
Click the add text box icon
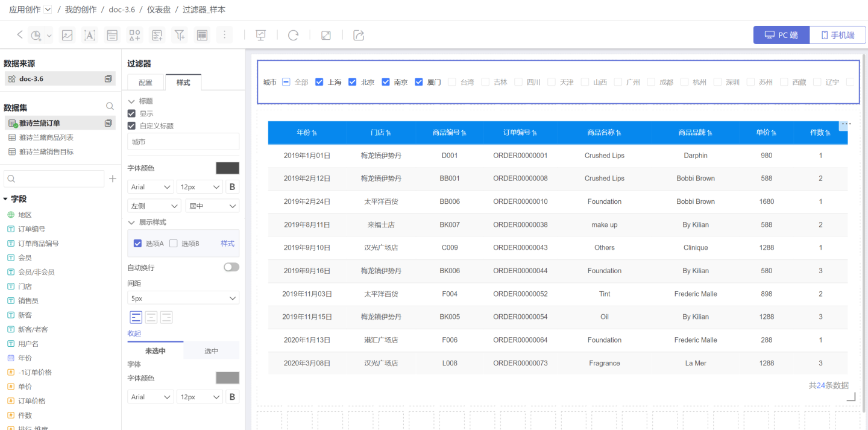coord(90,35)
